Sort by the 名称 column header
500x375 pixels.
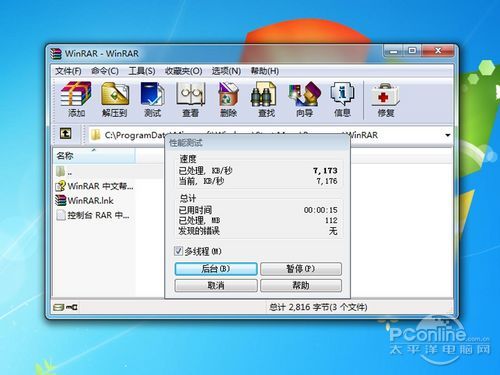(x=94, y=156)
